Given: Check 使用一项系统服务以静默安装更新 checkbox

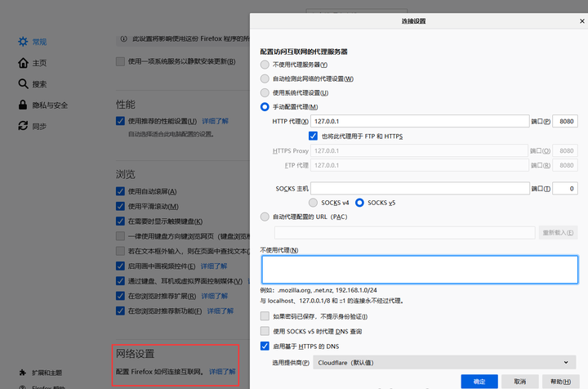Looking at the screenshot, I should (120, 61).
